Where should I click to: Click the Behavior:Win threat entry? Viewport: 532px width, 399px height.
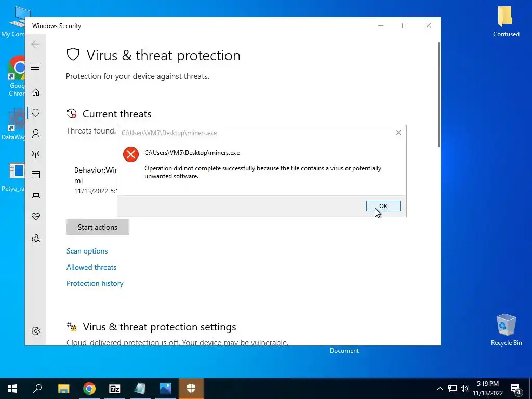point(96,180)
